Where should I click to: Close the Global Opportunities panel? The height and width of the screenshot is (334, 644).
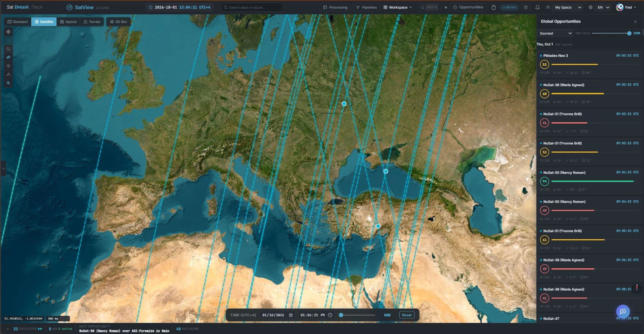click(635, 22)
